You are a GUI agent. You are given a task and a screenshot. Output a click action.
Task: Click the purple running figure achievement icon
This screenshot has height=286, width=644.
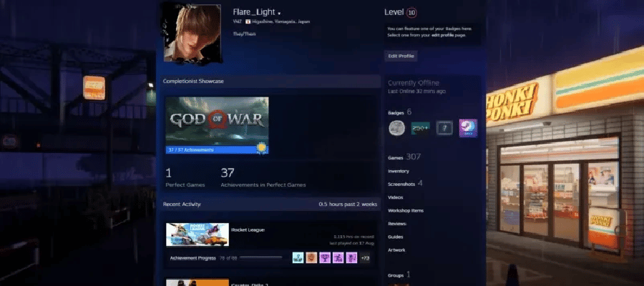click(x=338, y=257)
